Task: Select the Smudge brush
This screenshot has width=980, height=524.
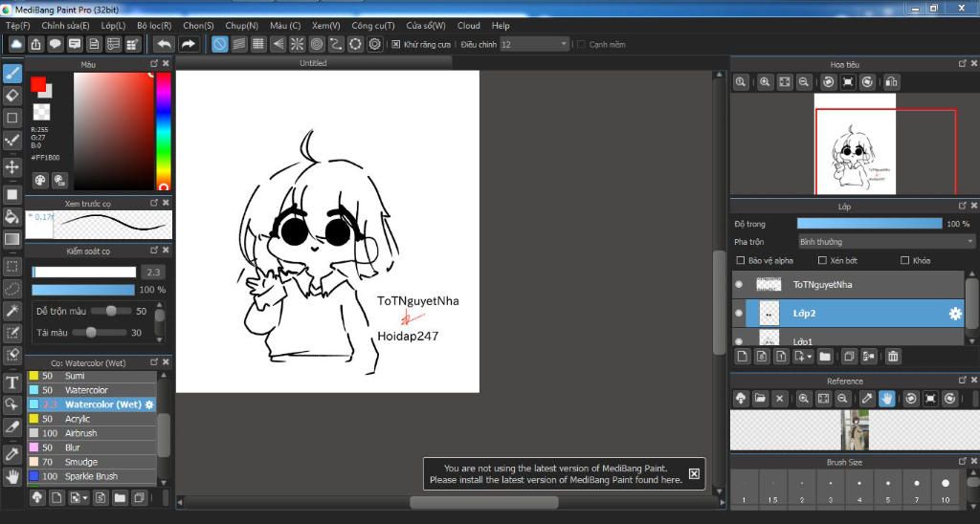Action: click(91, 462)
